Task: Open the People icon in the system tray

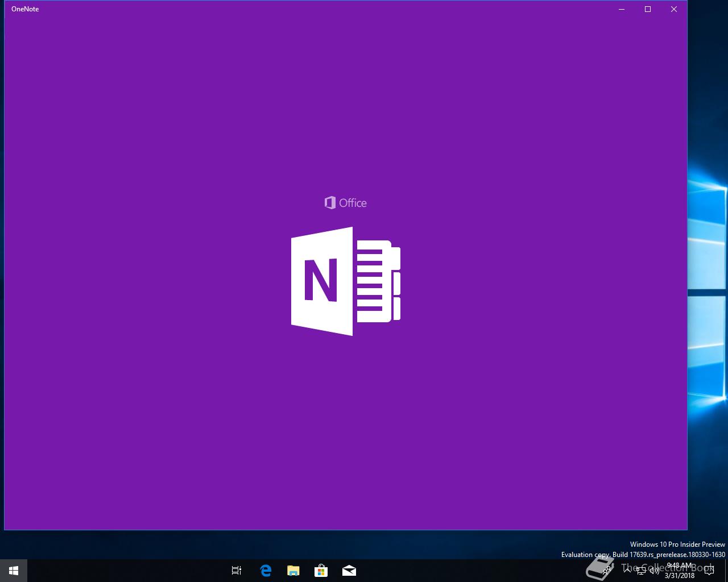Action: (607, 570)
